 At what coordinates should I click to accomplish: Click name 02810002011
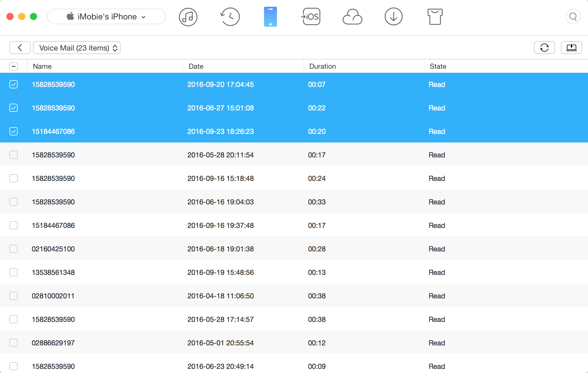pyautogui.click(x=53, y=296)
